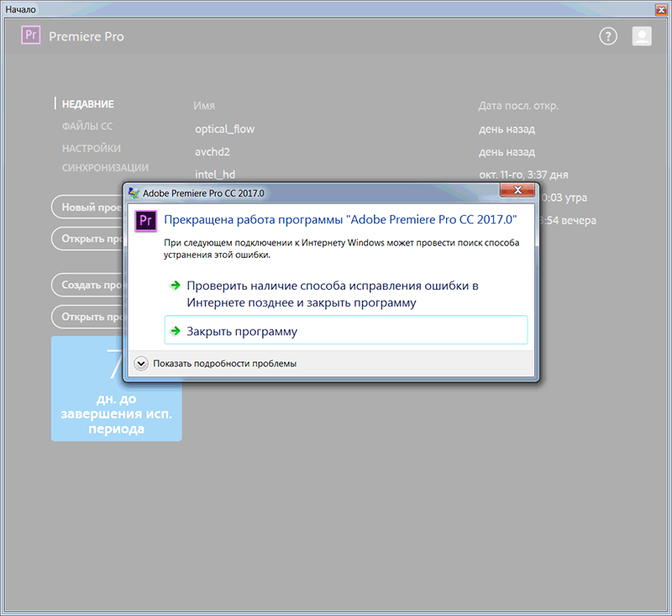Screen dimensions: 672x616
Task: Open the optical_flow recent project
Action: (224, 129)
